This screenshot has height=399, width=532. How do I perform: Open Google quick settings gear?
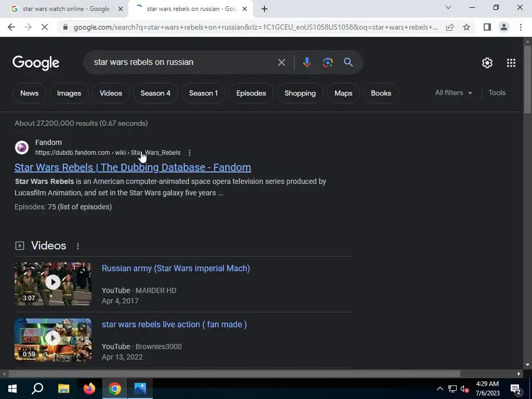tap(487, 63)
